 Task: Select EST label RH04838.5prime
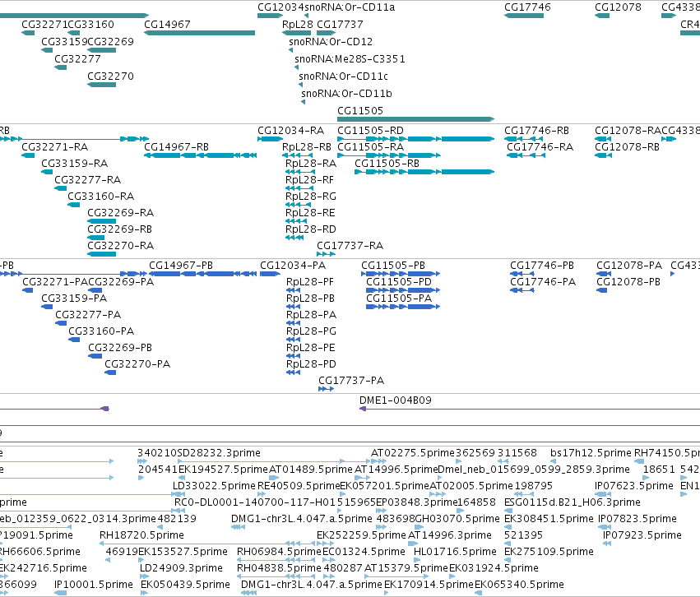click(x=279, y=568)
